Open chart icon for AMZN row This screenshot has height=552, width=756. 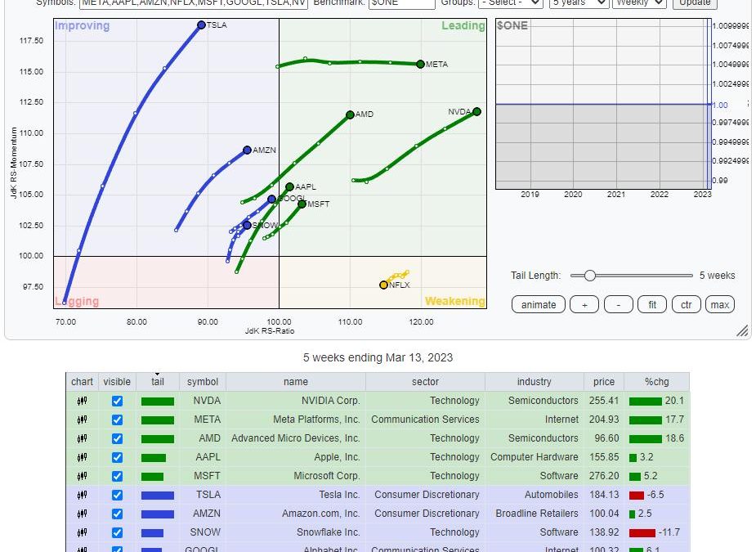click(x=82, y=514)
